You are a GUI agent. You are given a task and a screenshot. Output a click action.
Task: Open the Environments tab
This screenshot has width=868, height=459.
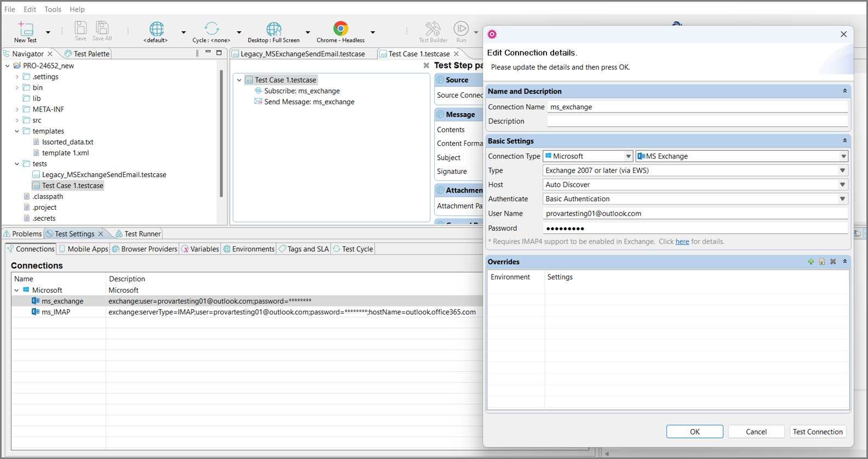coord(249,249)
